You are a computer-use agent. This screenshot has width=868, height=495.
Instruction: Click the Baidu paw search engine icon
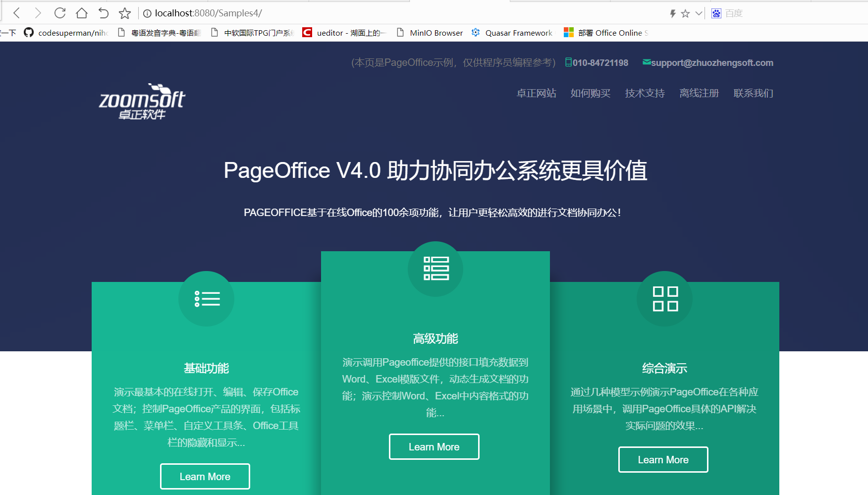(x=716, y=13)
